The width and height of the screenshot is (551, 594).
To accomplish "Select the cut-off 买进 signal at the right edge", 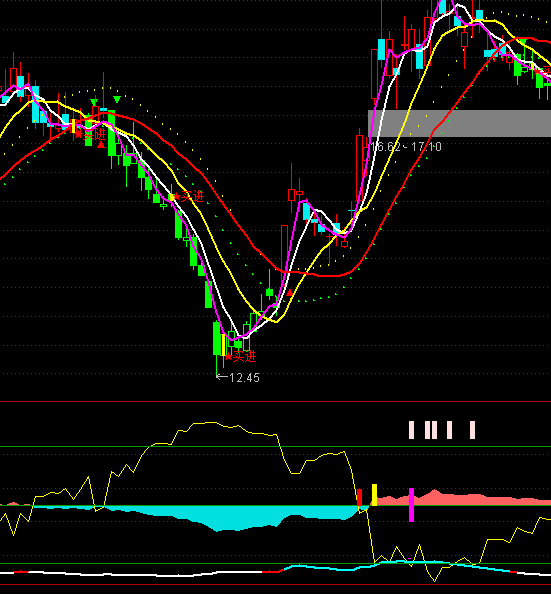I will (x=544, y=72).
